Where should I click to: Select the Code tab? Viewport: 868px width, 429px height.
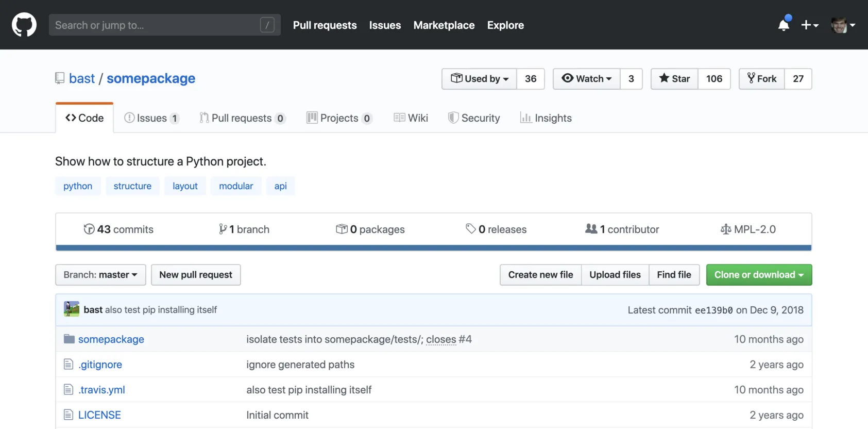pyautogui.click(x=84, y=118)
